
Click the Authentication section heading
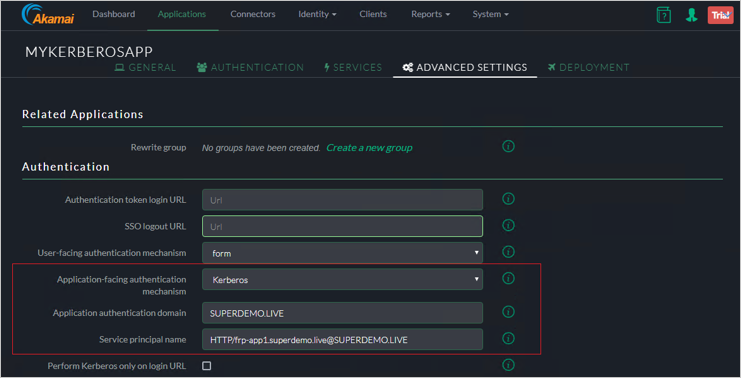(x=66, y=167)
